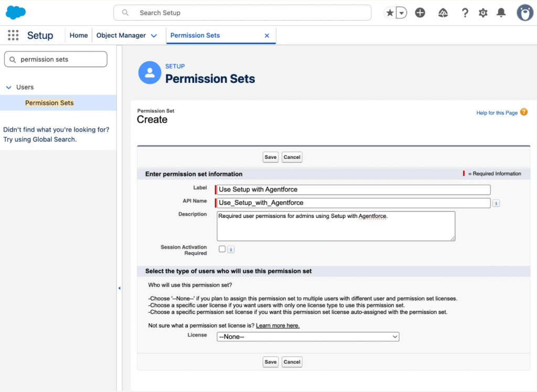The image size is (537, 392).
Task: Save the new permission set
Action: [x=270, y=157]
